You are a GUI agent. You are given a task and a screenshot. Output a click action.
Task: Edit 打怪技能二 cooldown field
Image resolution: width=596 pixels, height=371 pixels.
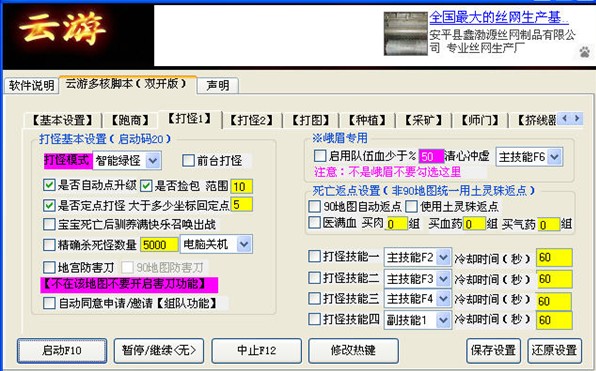[x=554, y=279]
